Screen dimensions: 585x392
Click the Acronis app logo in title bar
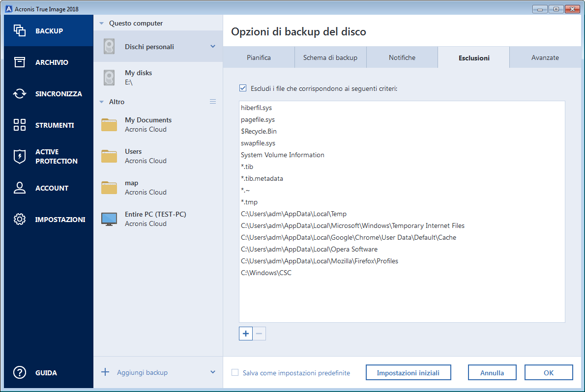(x=8, y=8)
